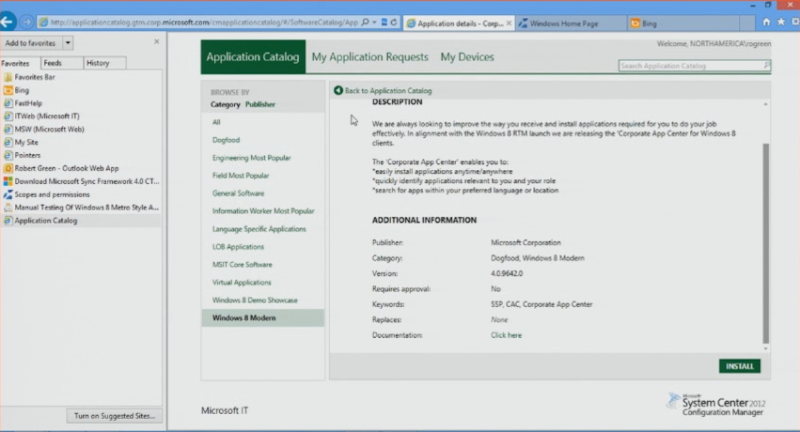Select the LOB Applications category
The height and width of the screenshot is (432, 800).
pos(238,246)
